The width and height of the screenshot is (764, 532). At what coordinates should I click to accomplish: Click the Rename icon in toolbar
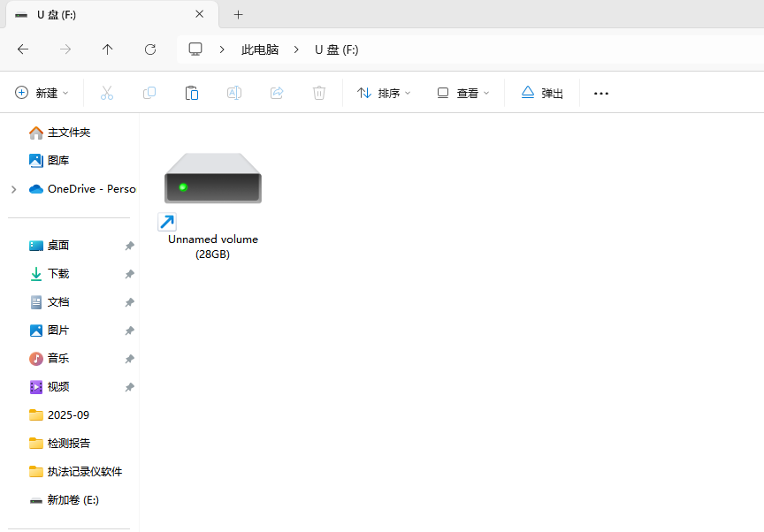coord(234,93)
